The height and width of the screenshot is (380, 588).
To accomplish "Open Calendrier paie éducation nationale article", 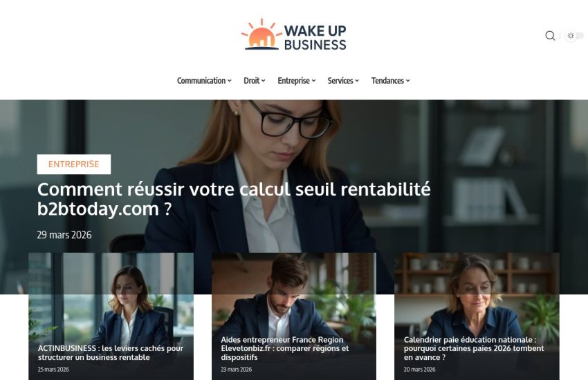I will 474,348.
